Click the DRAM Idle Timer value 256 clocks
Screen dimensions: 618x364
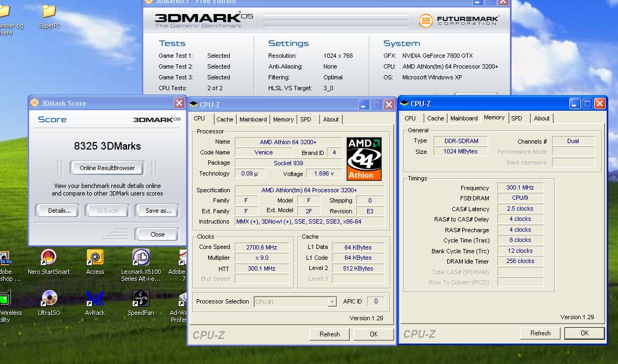520,261
